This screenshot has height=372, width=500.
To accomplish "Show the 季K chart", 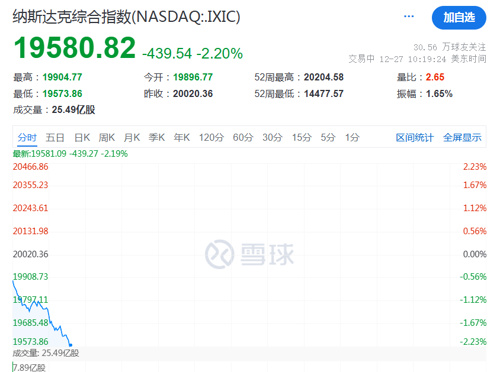I will pyautogui.click(x=157, y=137).
